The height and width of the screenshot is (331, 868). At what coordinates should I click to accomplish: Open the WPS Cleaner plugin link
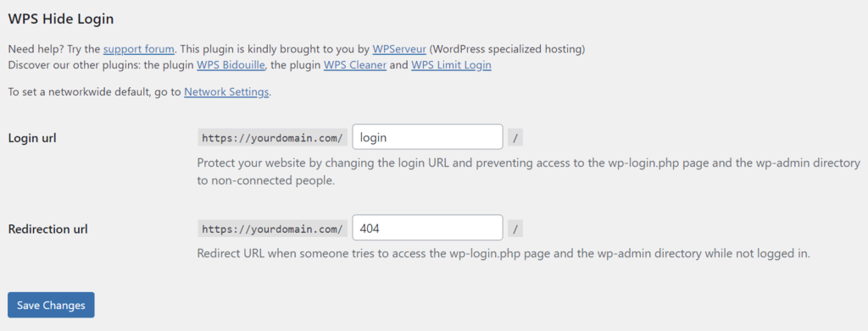click(355, 65)
